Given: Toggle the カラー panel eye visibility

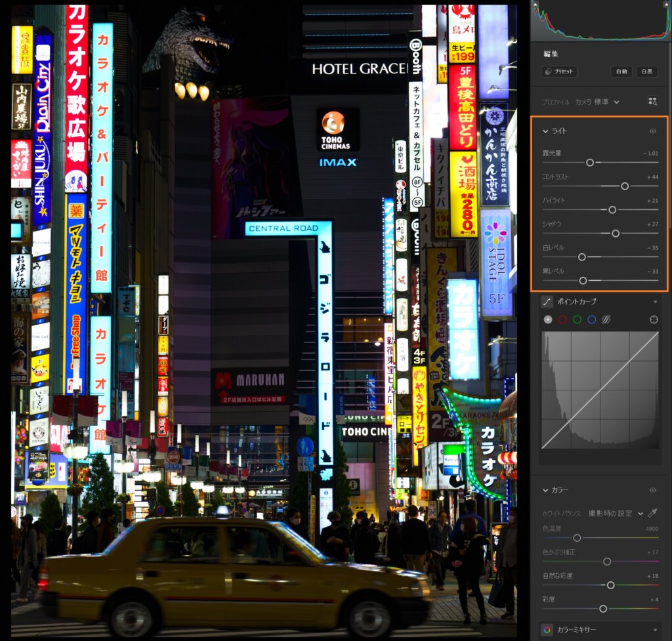Looking at the screenshot, I should [653, 490].
